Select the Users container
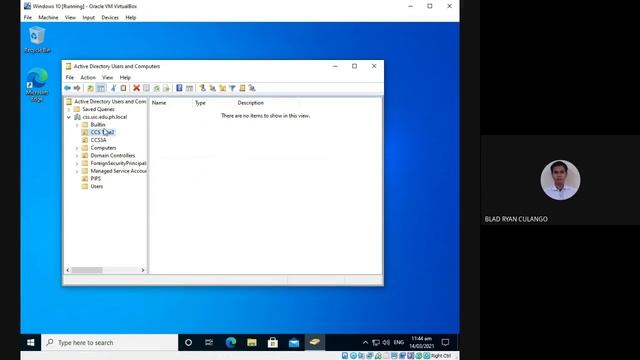The height and width of the screenshot is (360, 640). [x=97, y=187]
